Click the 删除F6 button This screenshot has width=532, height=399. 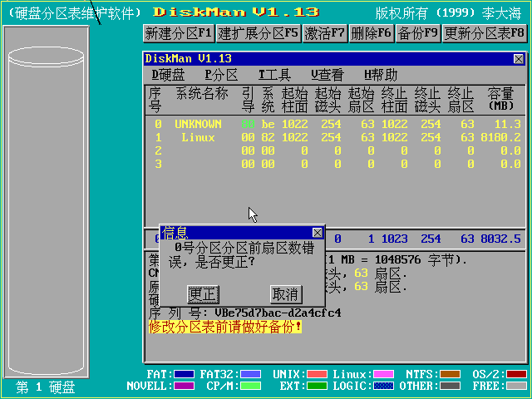coord(372,33)
